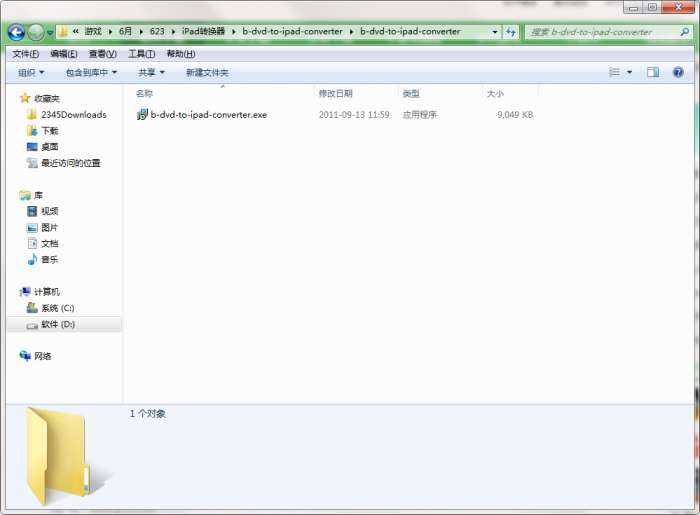
Task: Click the 网络 icon in sidebar
Action: pyautogui.click(x=25, y=356)
